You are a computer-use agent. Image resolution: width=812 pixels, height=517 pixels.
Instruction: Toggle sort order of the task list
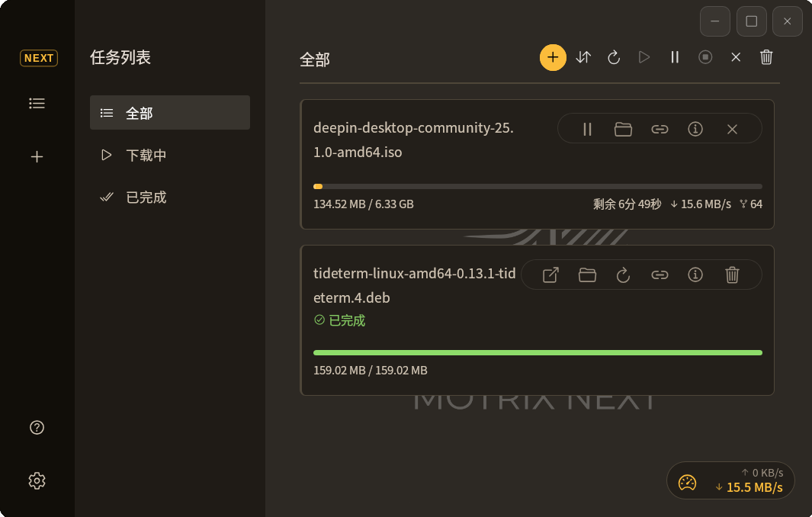click(583, 57)
